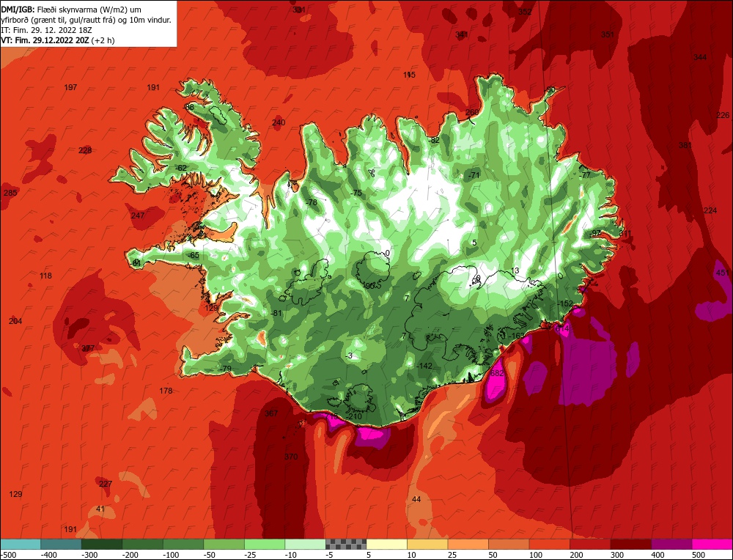This screenshot has width=733, height=560.
Task: Select the checkered legend swatch between -5 and 5
Action: (x=346, y=544)
